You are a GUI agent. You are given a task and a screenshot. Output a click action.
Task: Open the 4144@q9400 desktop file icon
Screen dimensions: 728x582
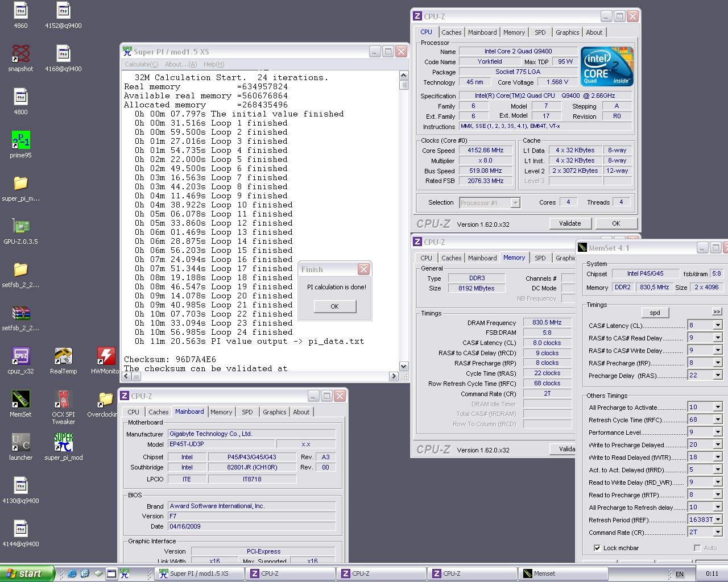(20, 530)
